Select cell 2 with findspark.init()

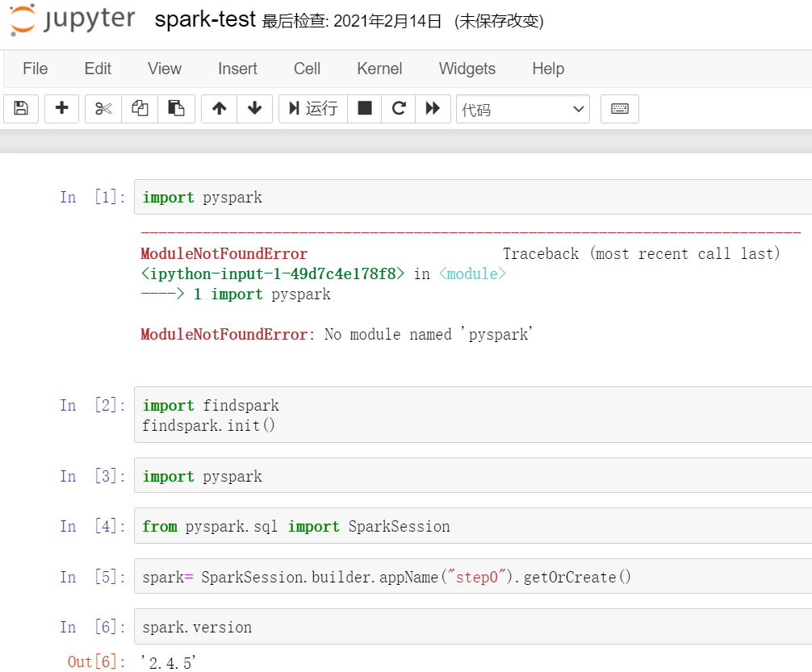coord(473,415)
